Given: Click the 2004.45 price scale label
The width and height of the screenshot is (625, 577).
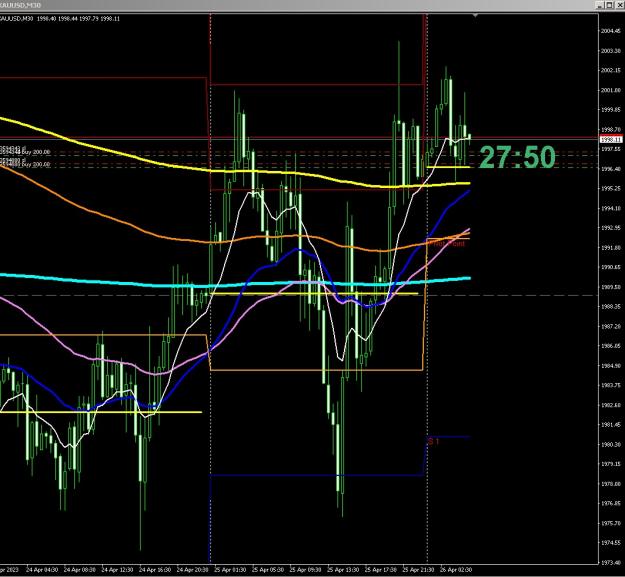Looking at the screenshot, I should [x=611, y=31].
